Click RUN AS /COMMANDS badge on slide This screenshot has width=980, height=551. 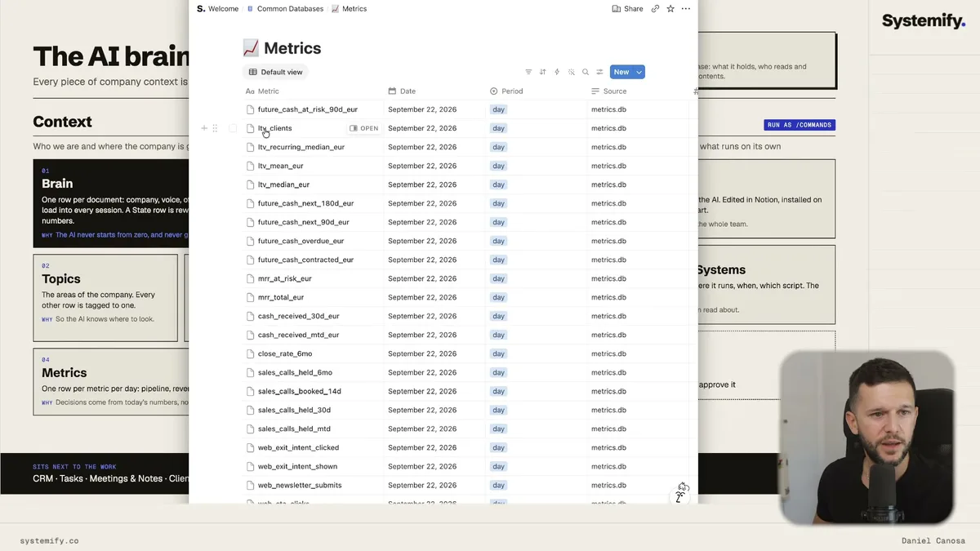click(x=800, y=125)
